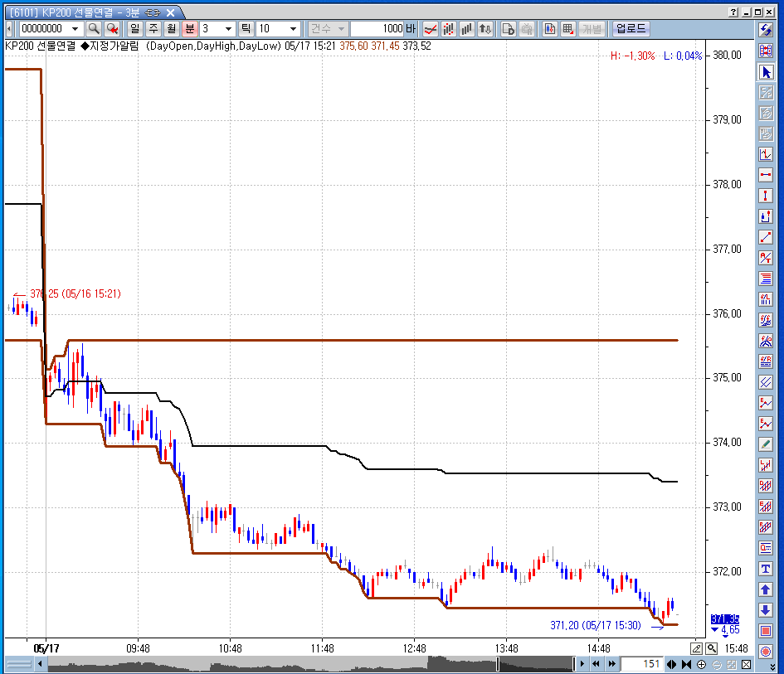The image size is (784, 674).
Task: Open the symbol code 00000000 dropdown
Action: [80, 29]
